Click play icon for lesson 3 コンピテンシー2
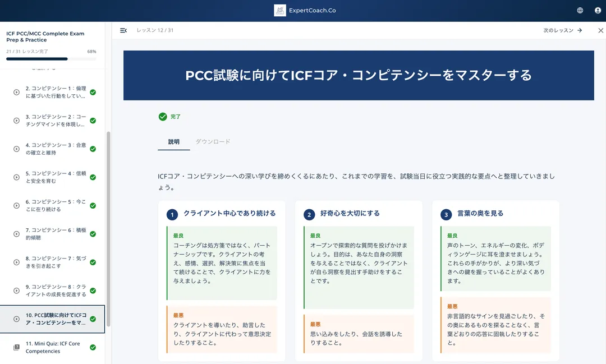This screenshot has height=364, width=606. 17,121
